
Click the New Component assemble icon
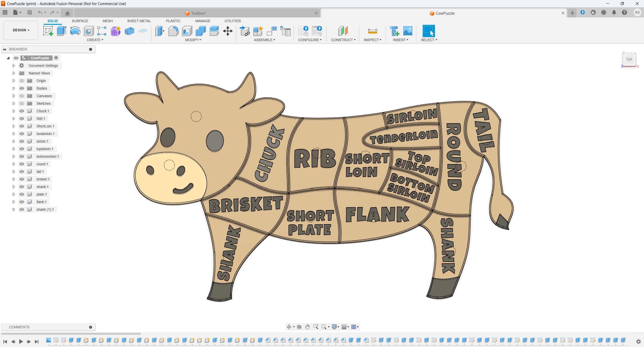[258, 31]
